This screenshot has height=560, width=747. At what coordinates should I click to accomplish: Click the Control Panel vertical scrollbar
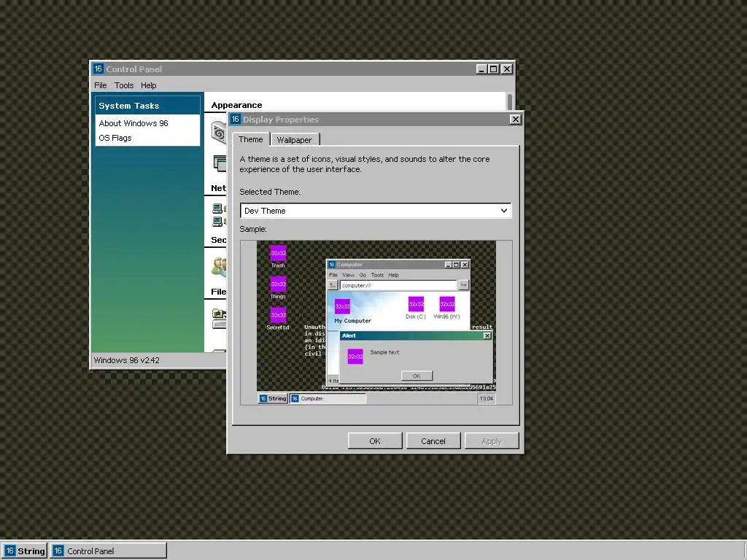[x=510, y=102]
